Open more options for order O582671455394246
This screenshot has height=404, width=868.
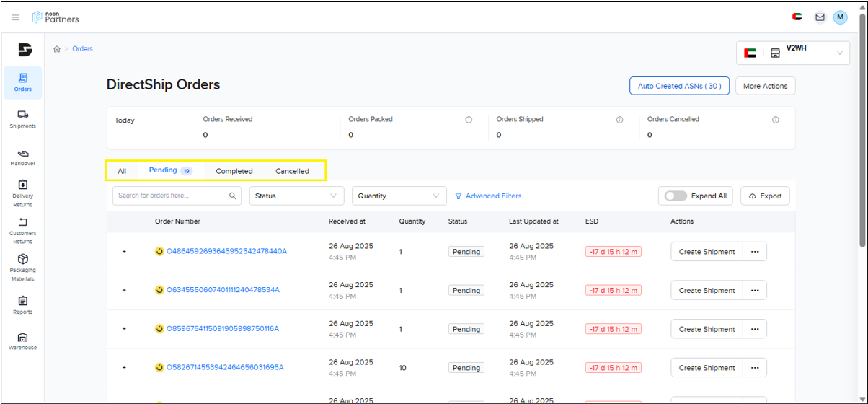pyautogui.click(x=755, y=368)
